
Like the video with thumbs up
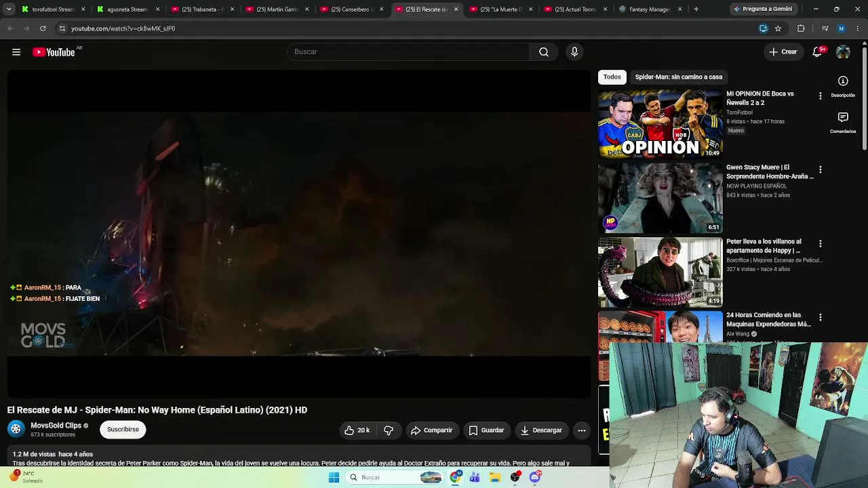coord(357,430)
